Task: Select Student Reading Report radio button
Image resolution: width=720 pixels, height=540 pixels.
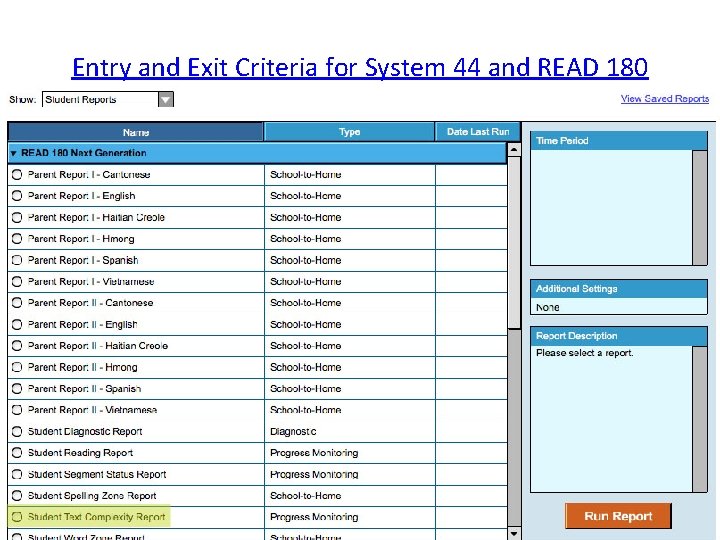Action: pos(17,453)
